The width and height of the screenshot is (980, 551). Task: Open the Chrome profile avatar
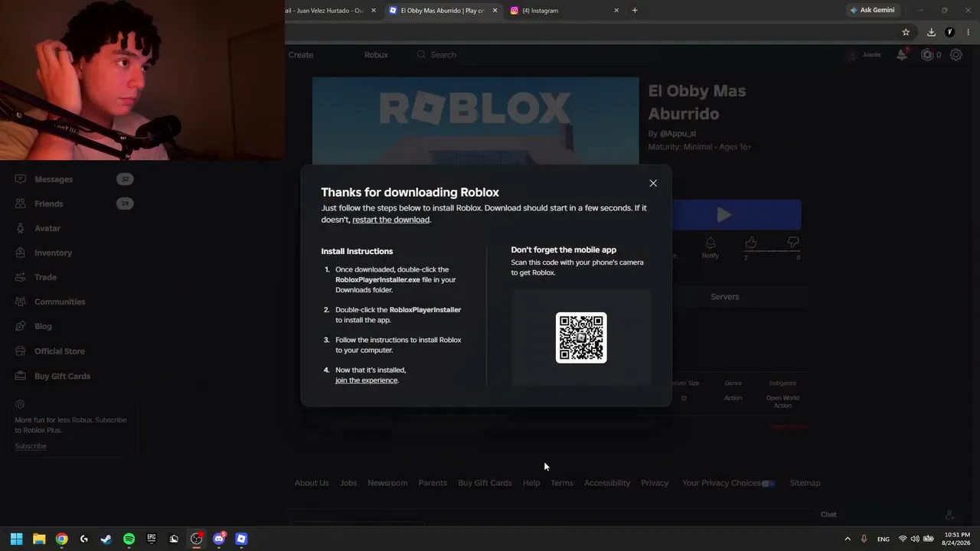pyautogui.click(x=950, y=32)
